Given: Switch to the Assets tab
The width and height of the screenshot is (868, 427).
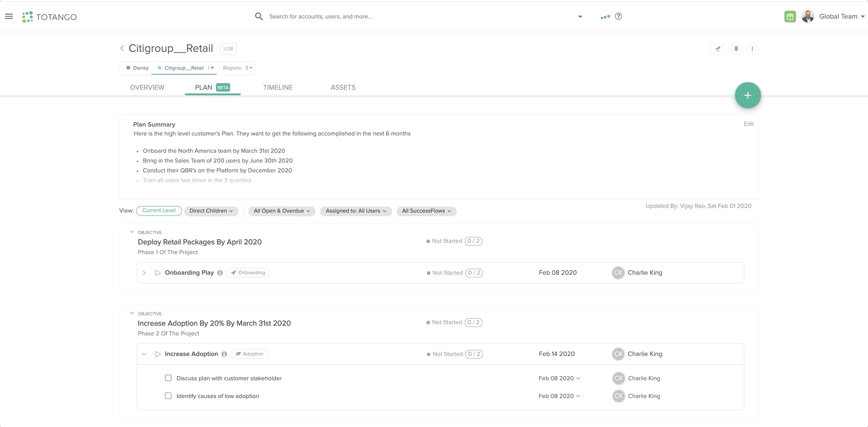Looking at the screenshot, I should pos(343,87).
